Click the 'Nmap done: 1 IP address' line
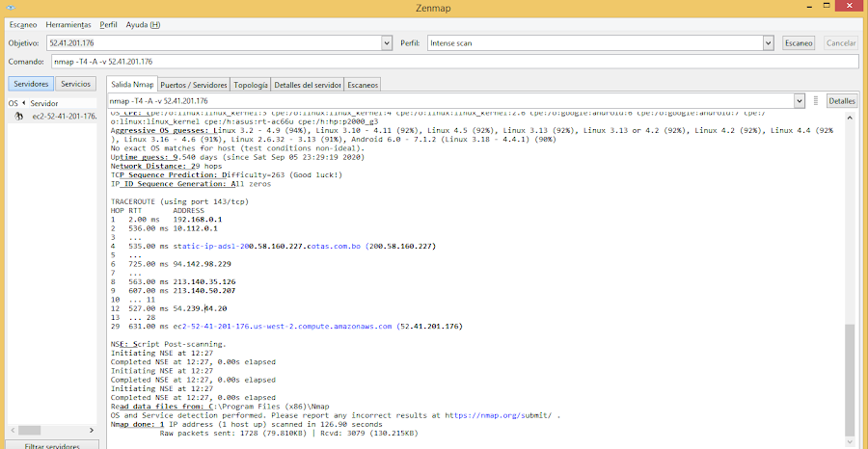This screenshot has height=449, width=868. click(x=246, y=424)
